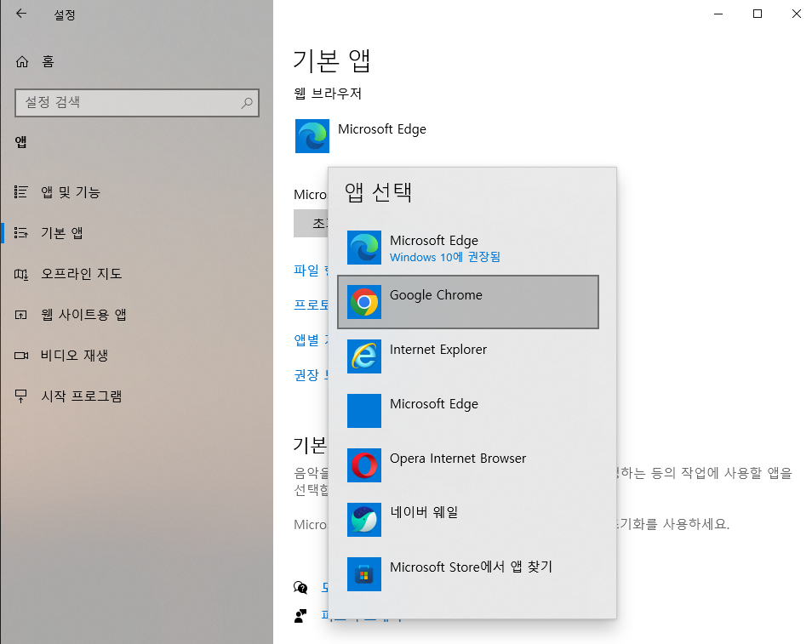Click partially hidden 앱별 link
This screenshot has height=644, width=812.
(310, 340)
